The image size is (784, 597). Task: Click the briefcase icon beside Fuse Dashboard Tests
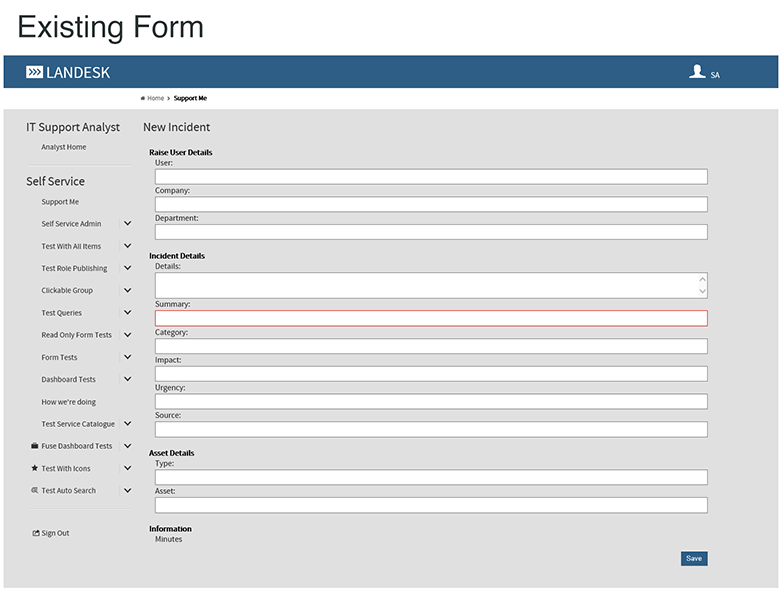click(35, 446)
